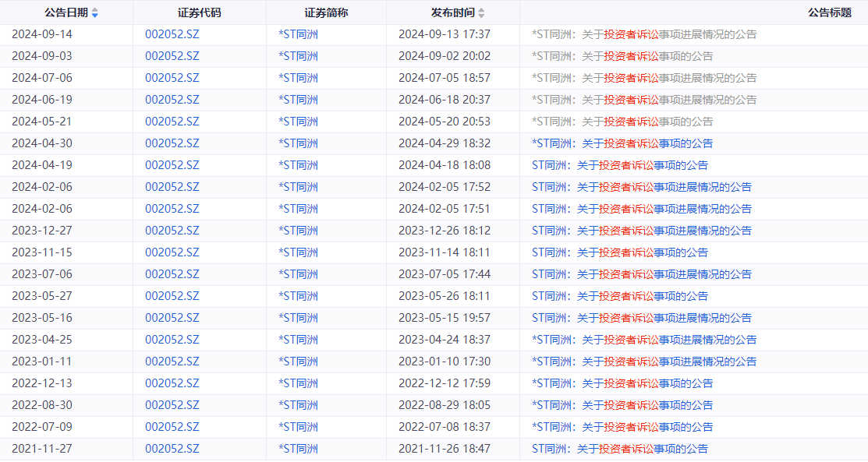Open the announcement published 2024-02-05 17:51

pyautogui.click(x=641, y=209)
